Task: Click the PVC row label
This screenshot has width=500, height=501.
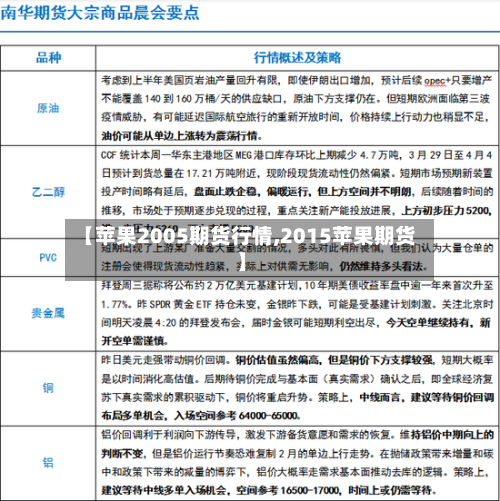Action: point(48,257)
